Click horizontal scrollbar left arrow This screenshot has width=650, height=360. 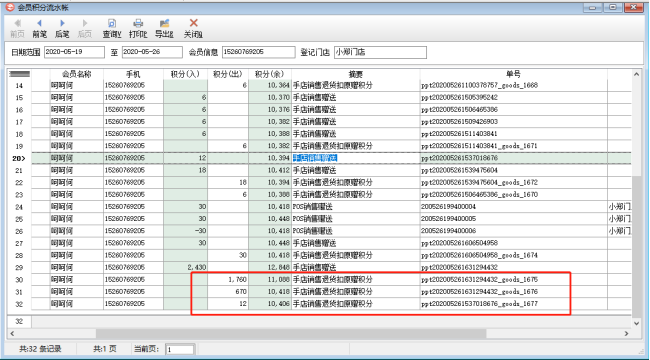(x=12, y=333)
